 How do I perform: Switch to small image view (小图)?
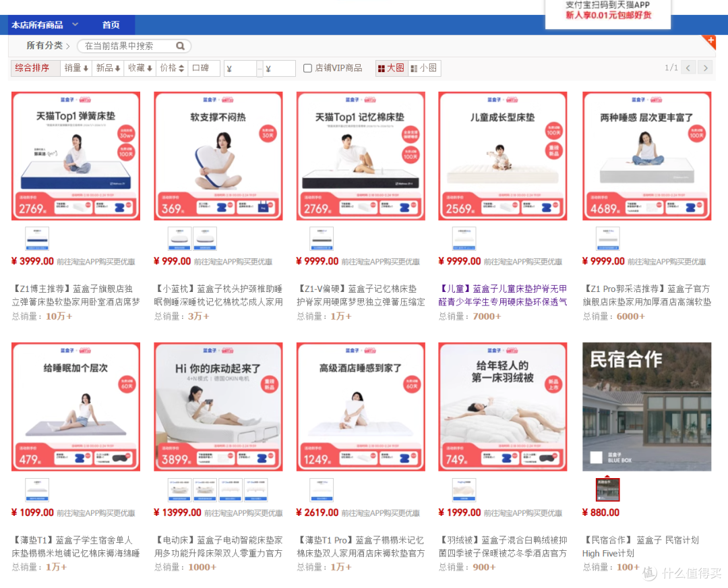424,68
